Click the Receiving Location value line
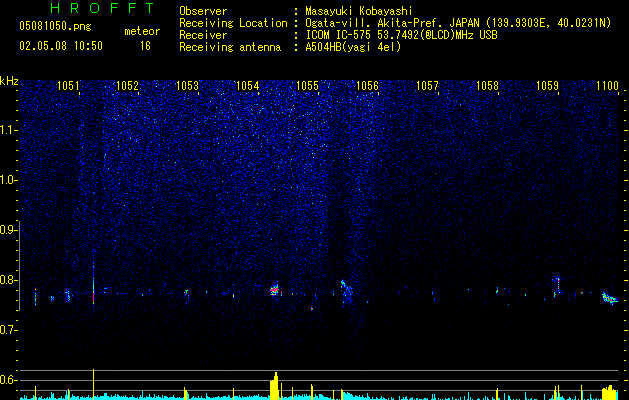Image resolution: width=629 pixels, height=400 pixels. [x=458, y=23]
